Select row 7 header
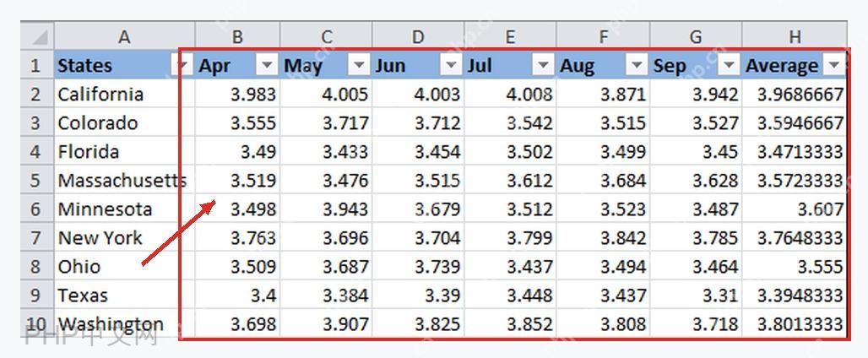This screenshot has width=868, height=358. (x=38, y=237)
